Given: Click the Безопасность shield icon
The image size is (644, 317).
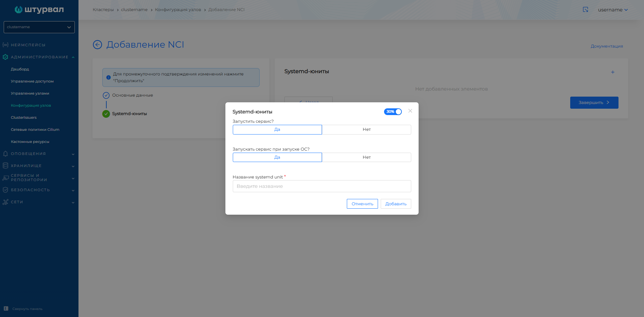Looking at the screenshot, I should (5, 190).
